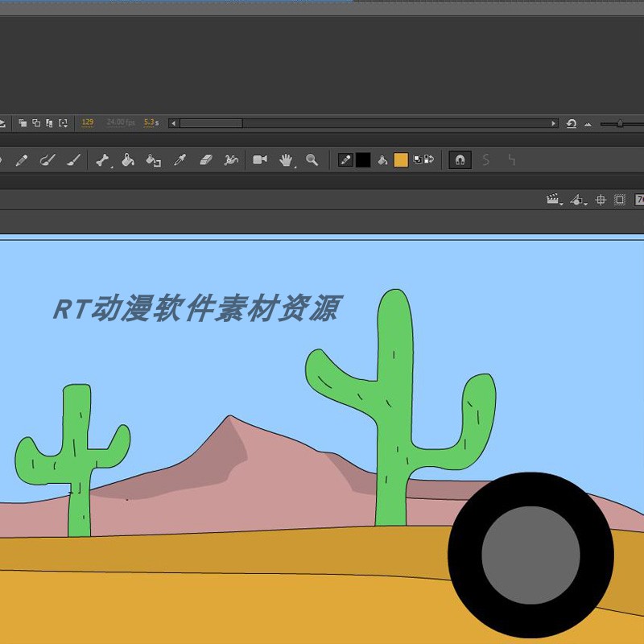The height and width of the screenshot is (644, 644).
Task: Click the fill color bucket icon
Action: (x=382, y=159)
